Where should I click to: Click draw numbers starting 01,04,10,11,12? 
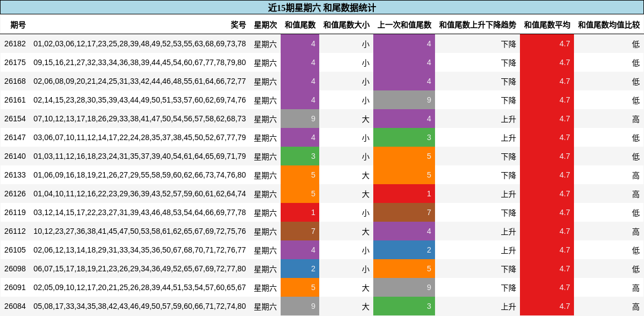pyautogui.click(x=139, y=194)
